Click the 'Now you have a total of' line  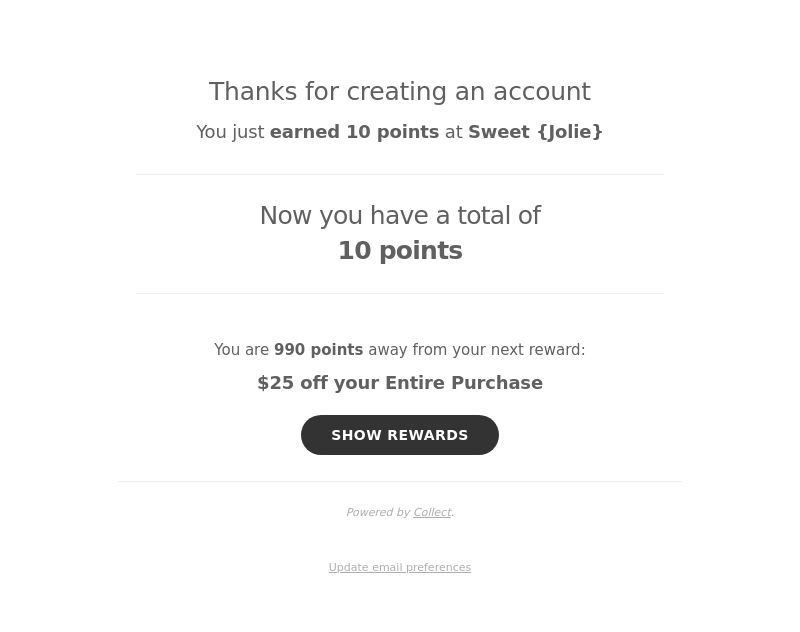tap(400, 215)
